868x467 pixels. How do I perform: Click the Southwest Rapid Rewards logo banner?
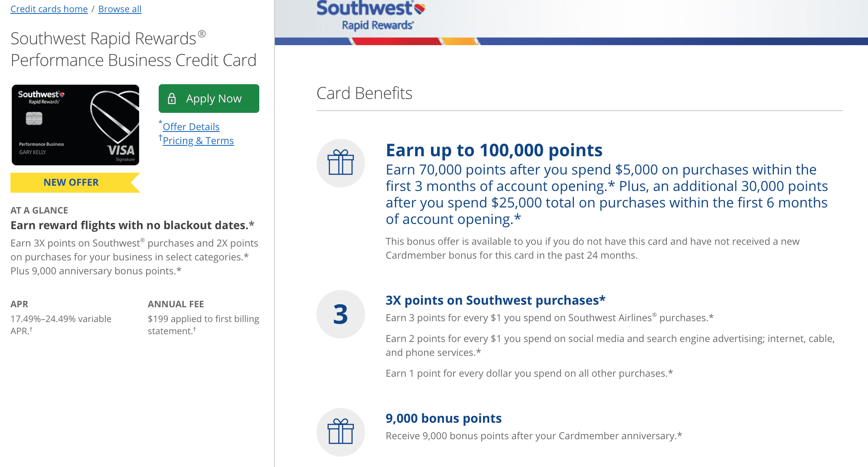[371, 15]
